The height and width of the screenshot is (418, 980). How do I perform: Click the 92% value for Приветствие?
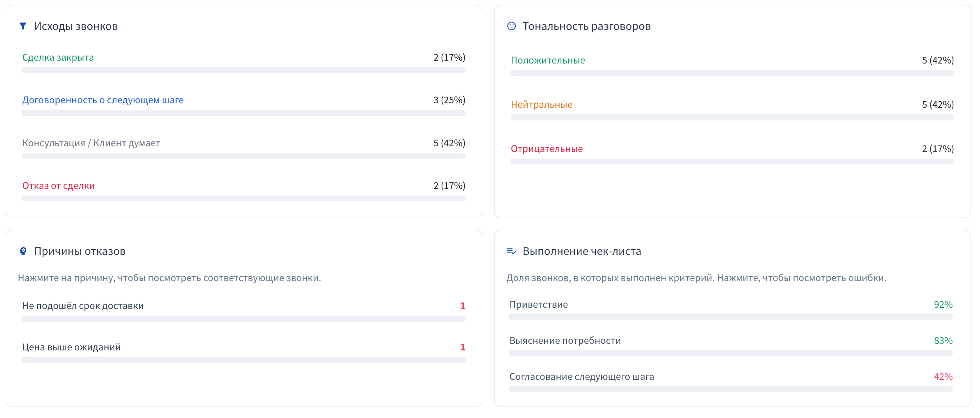click(x=943, y=304)
